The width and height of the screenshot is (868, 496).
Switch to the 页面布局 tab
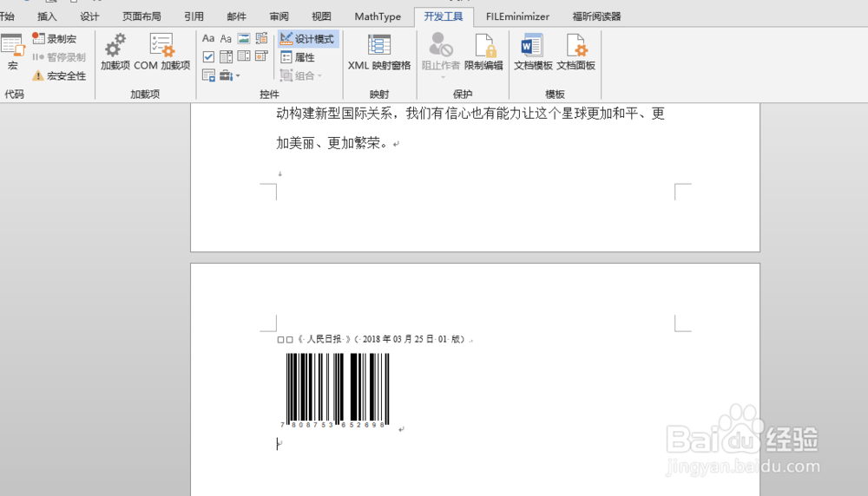click(141, 16)
